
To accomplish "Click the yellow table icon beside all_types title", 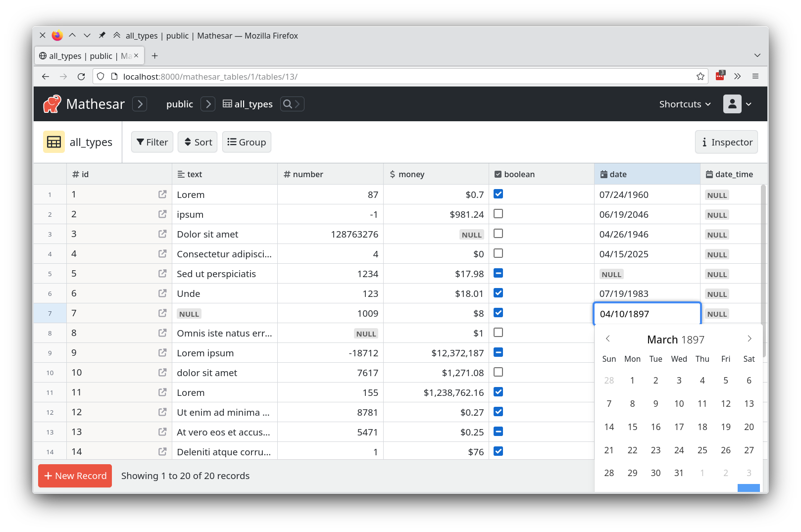I will 53,142.
